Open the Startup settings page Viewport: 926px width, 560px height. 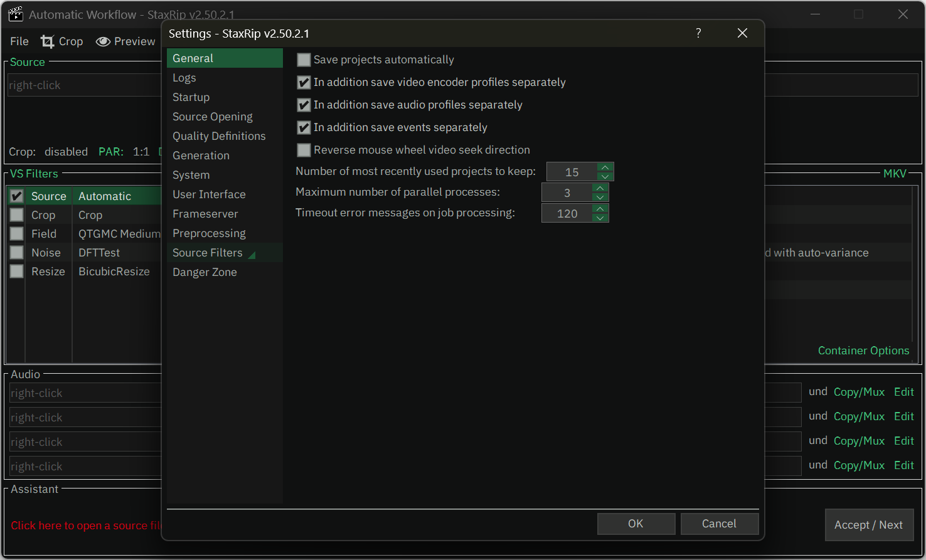[x=225, y=97]
